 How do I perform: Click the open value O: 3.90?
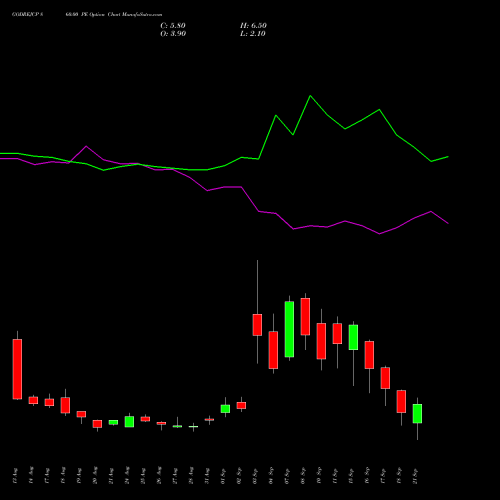tap(173, 34)
